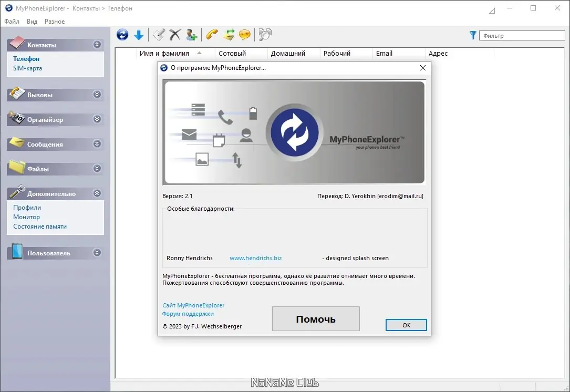Click the blue refresh sync toolbar icon
Viewport: 570px width, 392px height.
pos(122,35)
